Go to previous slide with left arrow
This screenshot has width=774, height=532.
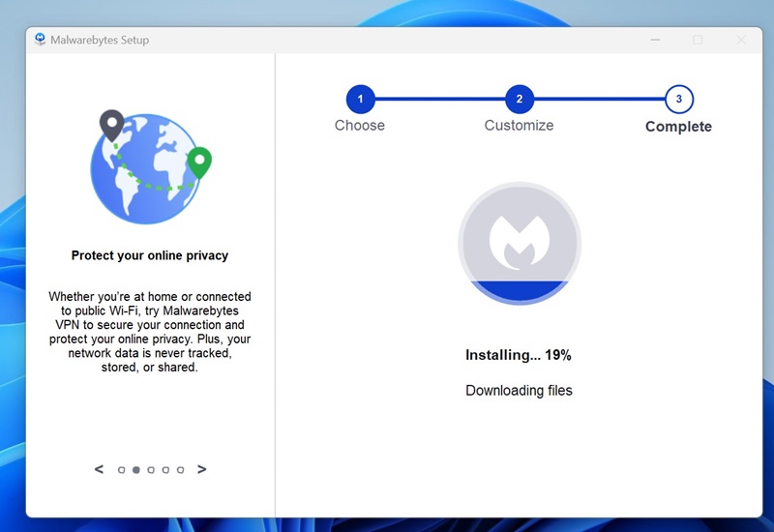[x=99, y=469]
